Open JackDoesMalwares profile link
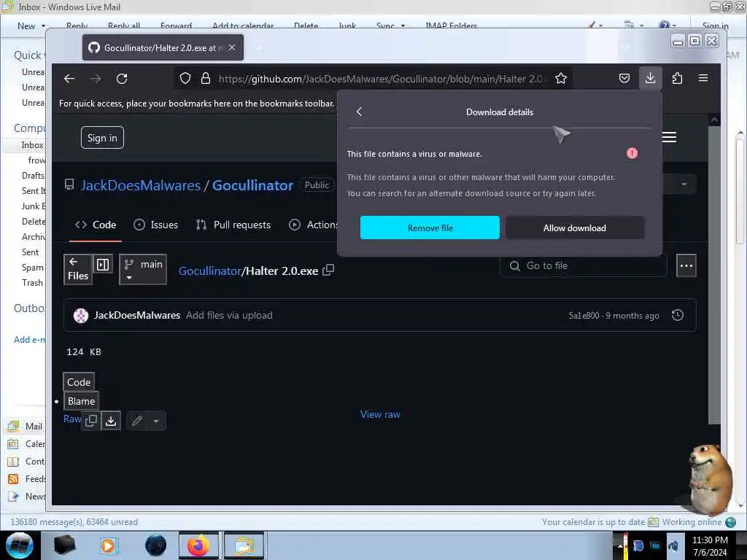The height and width of the screenshot is (560, 747). pyautogui.click(x=141, y=185)
